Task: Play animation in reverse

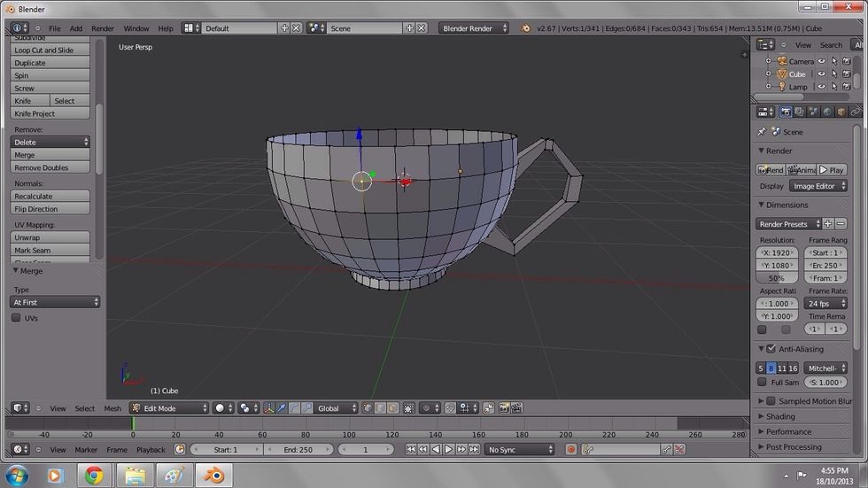Action: coord(436,450)
